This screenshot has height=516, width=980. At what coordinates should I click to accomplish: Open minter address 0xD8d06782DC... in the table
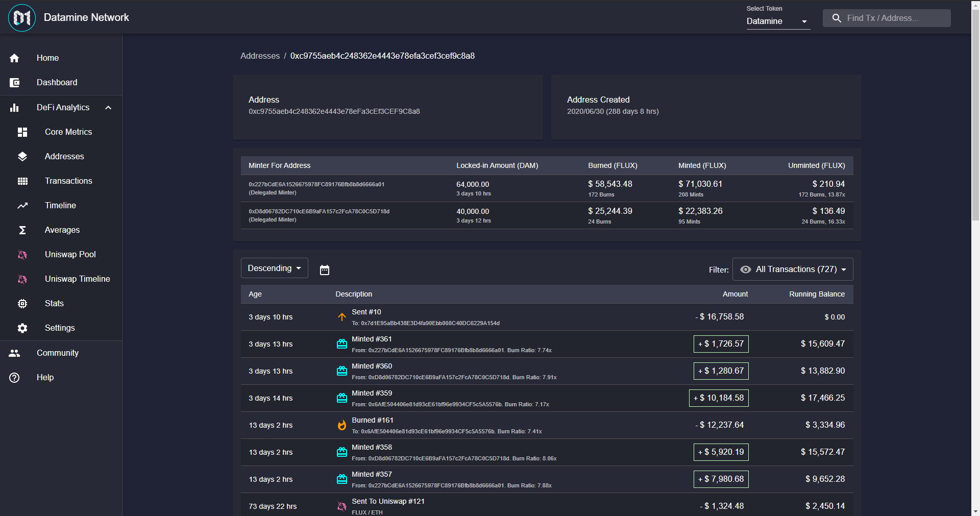[x=319, y=211]
